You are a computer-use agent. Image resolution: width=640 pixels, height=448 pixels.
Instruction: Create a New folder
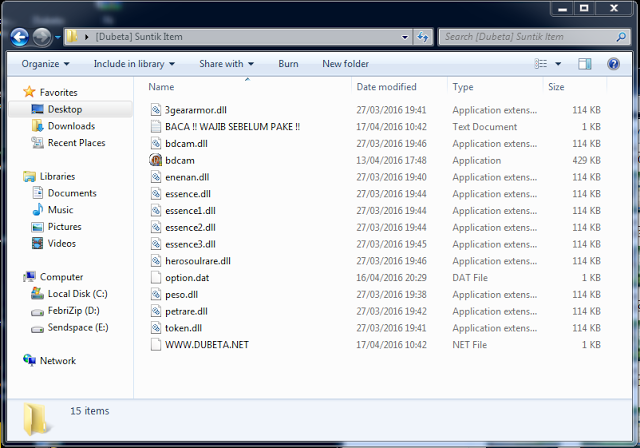345,64
